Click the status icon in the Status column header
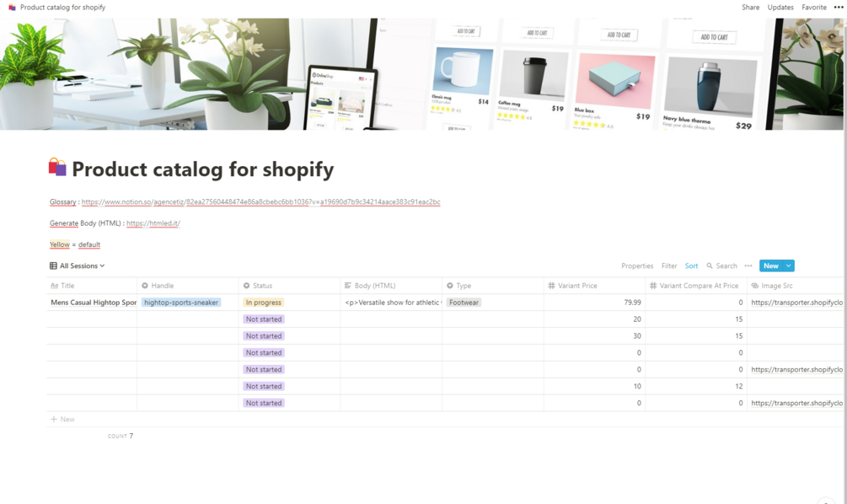The width and height of the screenshot is (847, 504). (x=245, y=285)
